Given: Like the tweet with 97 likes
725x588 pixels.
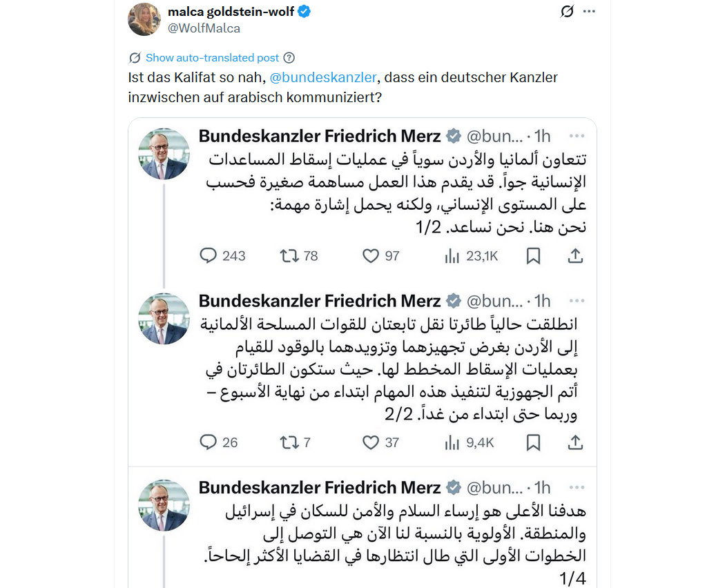Looking at the screenshot, I should (370, 255).
